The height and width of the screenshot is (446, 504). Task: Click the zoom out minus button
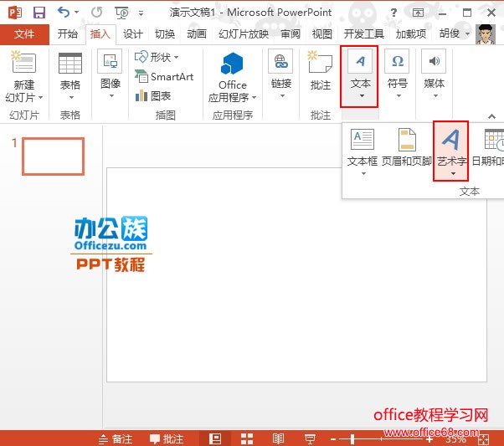333,439
